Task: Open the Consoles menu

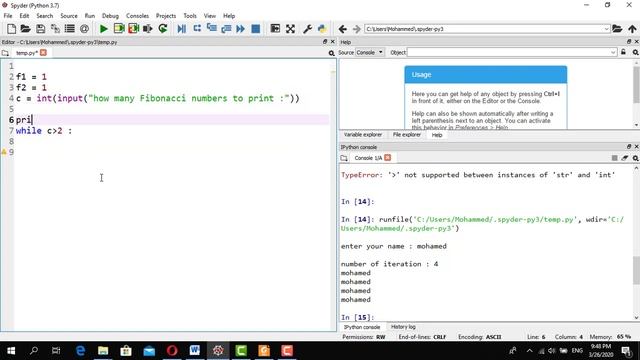Action: click(137, 16)
